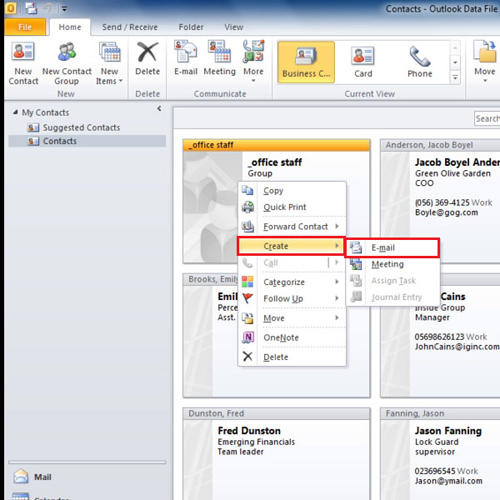500x500 pixels.
Task: Choose Copy in the context menu
Action: click(x=292, y=191)
